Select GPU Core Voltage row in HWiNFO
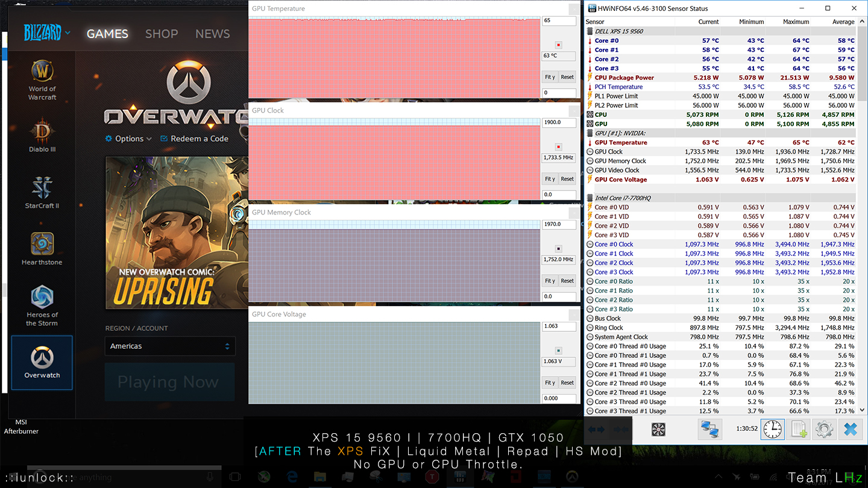Viewport: 868px width, 488px height. click(x=721, y=180)
